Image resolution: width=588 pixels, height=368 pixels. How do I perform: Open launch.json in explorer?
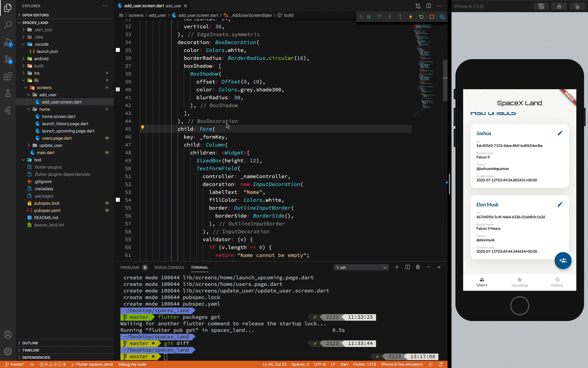click(x=65, y=51)
